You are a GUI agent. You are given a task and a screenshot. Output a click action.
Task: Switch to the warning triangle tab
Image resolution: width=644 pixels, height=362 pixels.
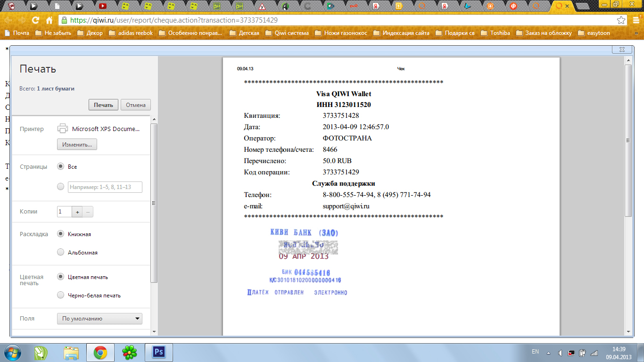coord(263,6)
